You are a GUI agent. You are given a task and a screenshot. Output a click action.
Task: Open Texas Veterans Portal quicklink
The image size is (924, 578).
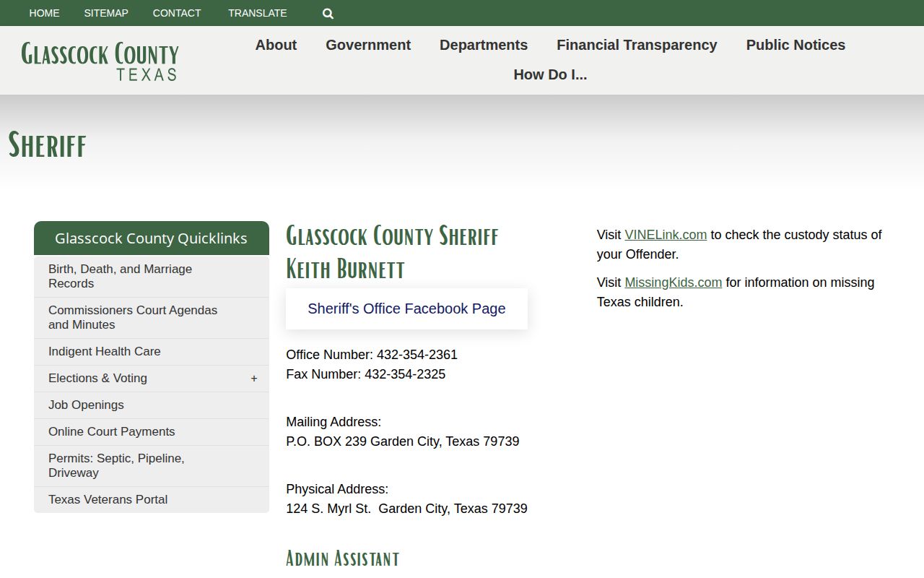pyautogui.click(x=152, y=500)
